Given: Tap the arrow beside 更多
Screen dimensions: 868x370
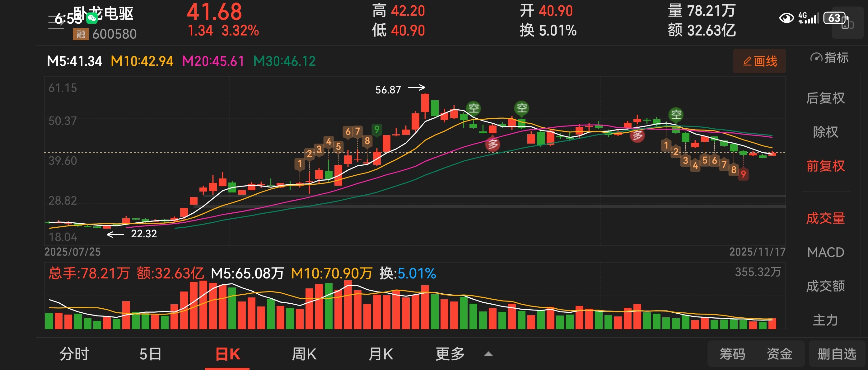Looking at the screenshot, I should point(488,354).
